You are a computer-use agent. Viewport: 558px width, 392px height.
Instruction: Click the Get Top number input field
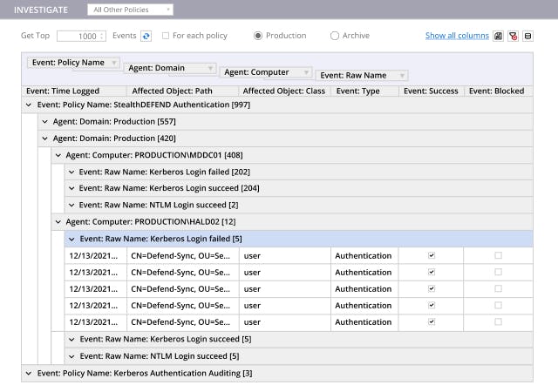point(81,36)
